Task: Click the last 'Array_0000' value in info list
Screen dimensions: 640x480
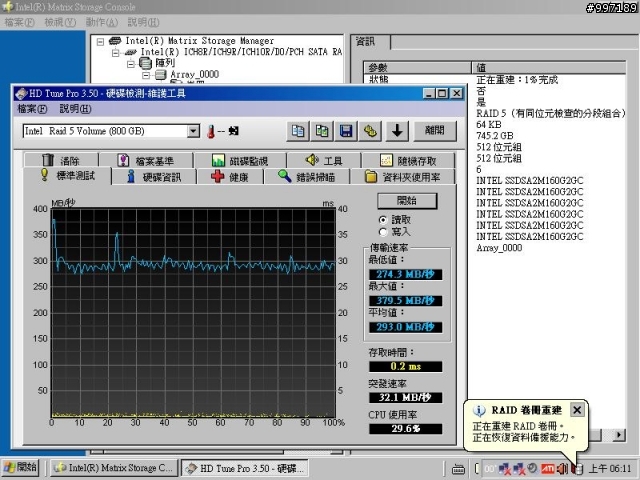Action: 499,248
